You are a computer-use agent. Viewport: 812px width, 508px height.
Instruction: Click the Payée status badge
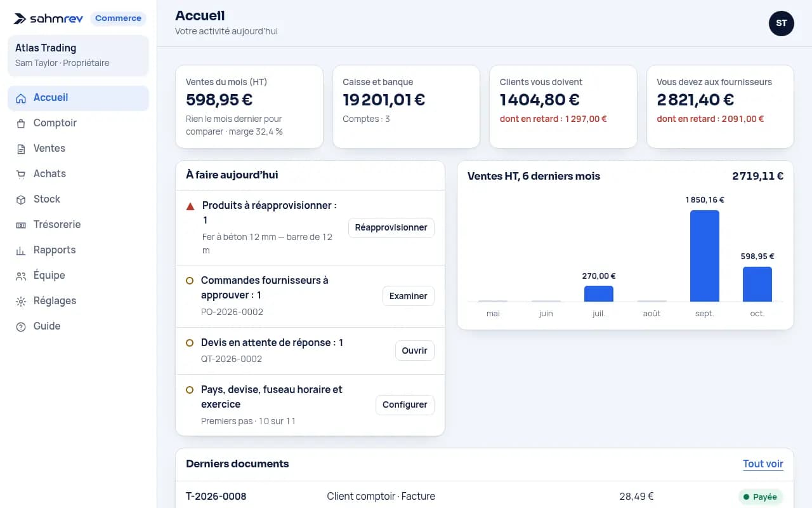click(x=761, y=497)
